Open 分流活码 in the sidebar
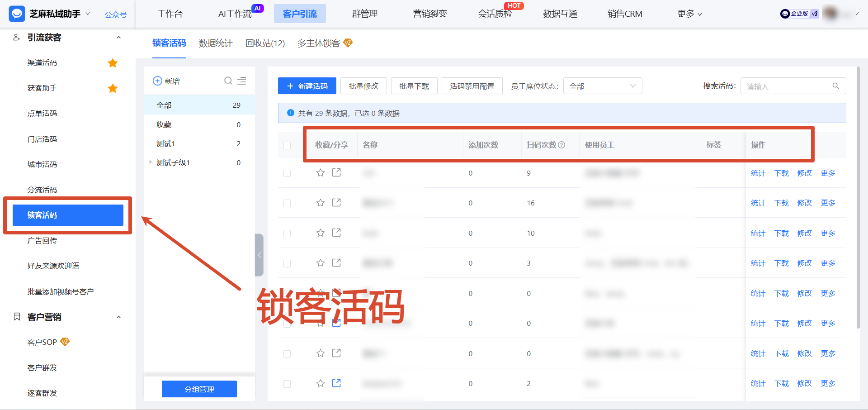 42,190
